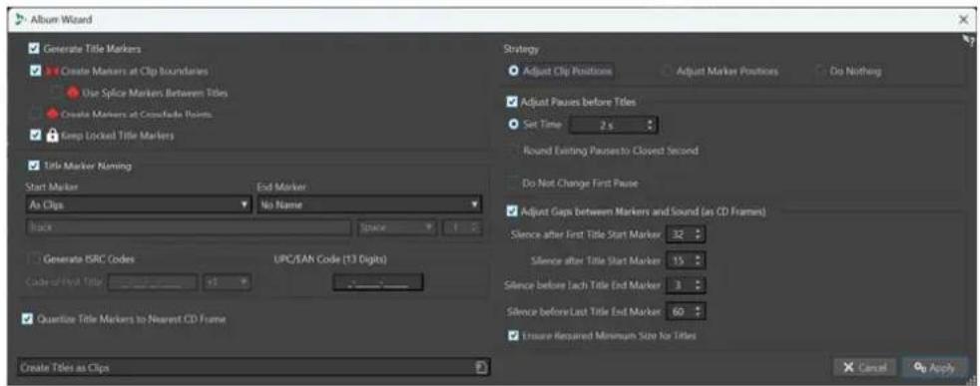
Task: Click the Track name input field
Action: coord(188,228)
